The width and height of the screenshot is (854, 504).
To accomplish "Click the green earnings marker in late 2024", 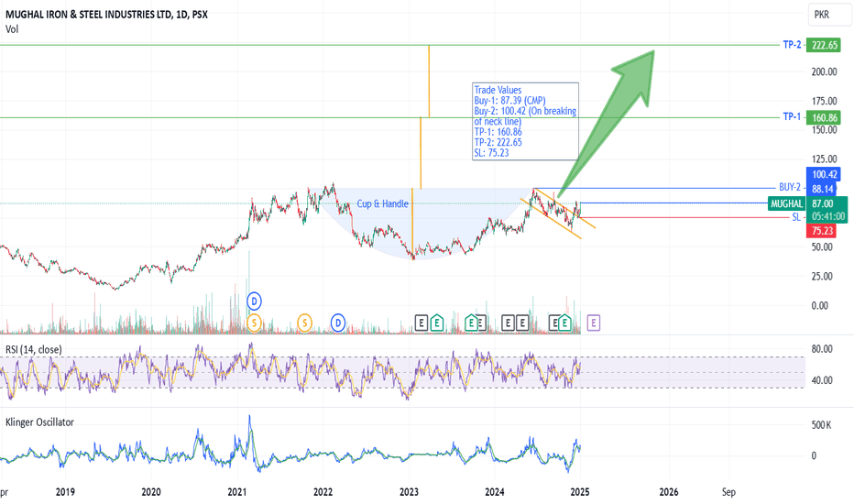I will [564, 323].
